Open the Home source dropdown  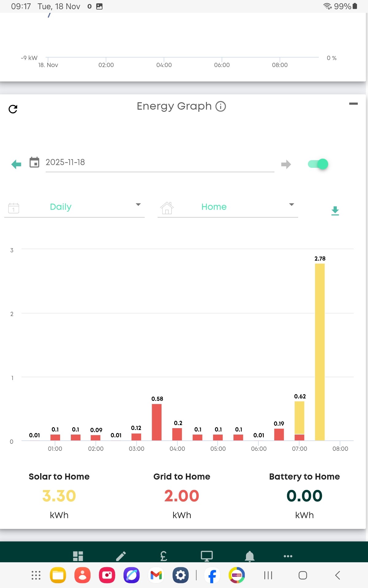228,207
